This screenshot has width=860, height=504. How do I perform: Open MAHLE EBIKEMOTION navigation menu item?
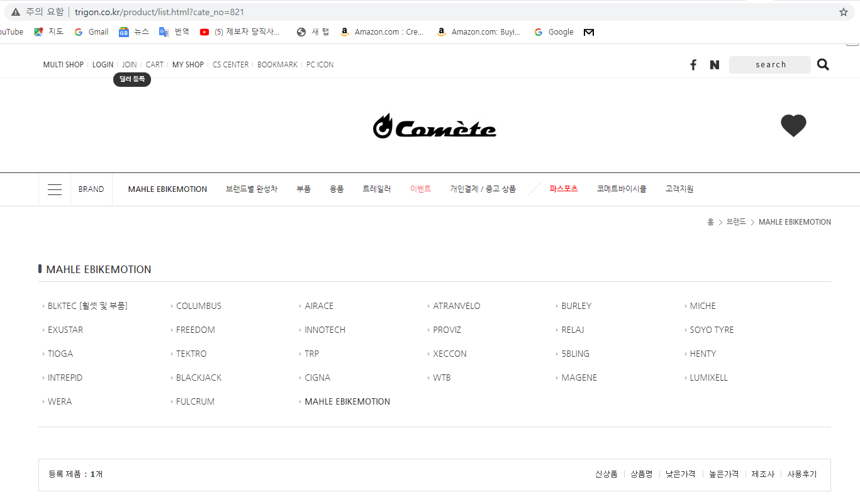click(167, 189)
